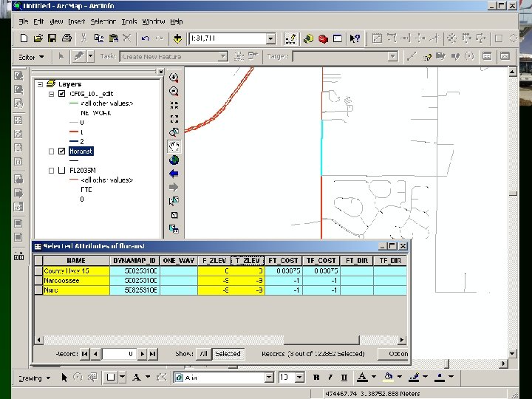Activate the Pan hand tool
Screen dimensions: 532x399
point(174,146)
